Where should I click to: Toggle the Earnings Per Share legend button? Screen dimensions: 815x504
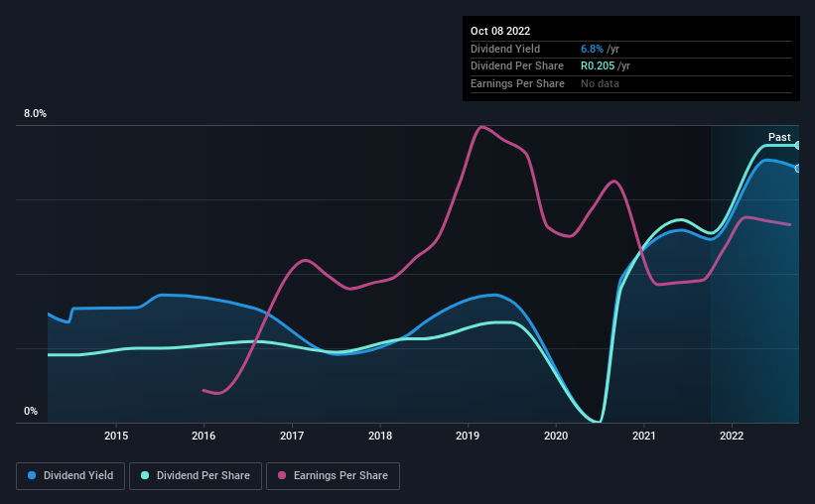click(x=333, y=476)
